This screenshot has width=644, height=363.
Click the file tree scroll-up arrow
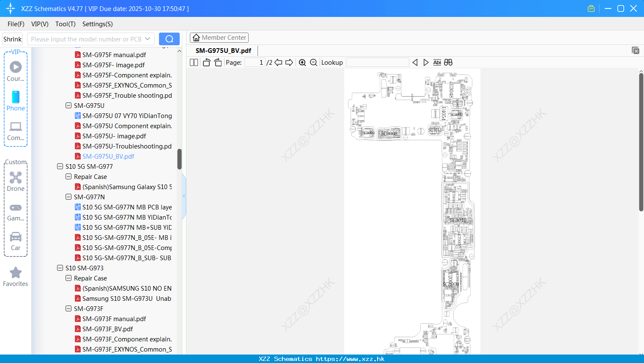pyautogui.click(x=179, y=51)
